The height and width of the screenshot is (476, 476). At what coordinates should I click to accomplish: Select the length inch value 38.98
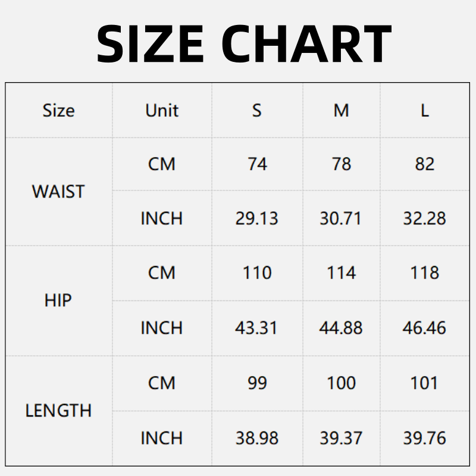click(257, 438)
